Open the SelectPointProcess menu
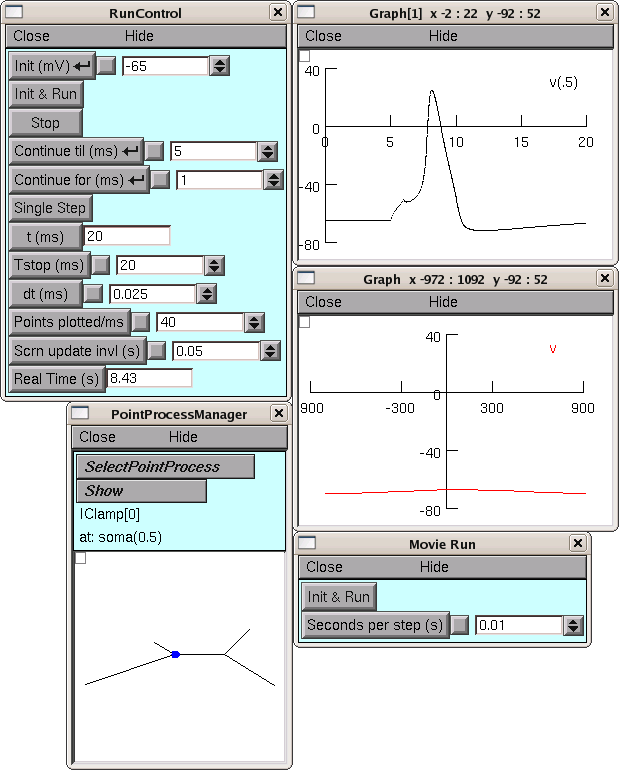The image size is (619, 770). point(165,467)
